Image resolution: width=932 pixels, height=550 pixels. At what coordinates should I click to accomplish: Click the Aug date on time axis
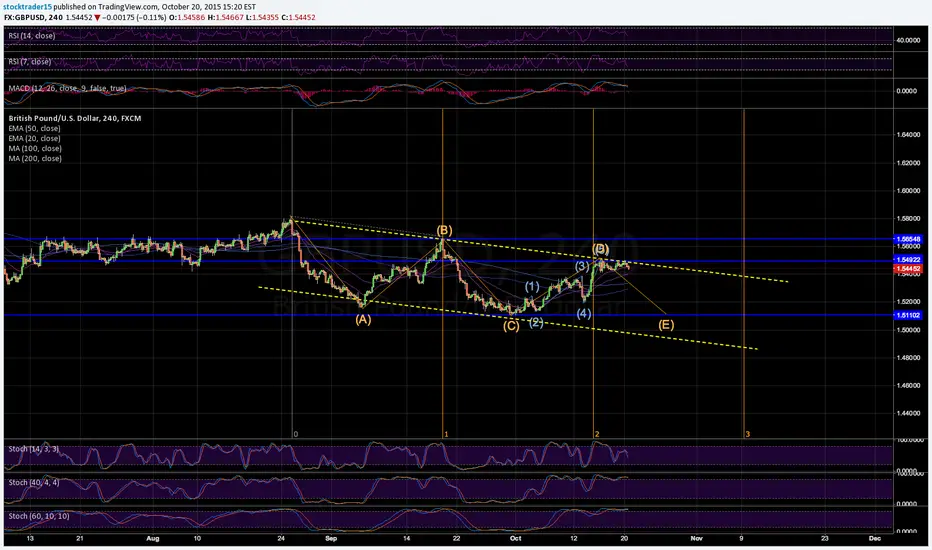point(153,538)
